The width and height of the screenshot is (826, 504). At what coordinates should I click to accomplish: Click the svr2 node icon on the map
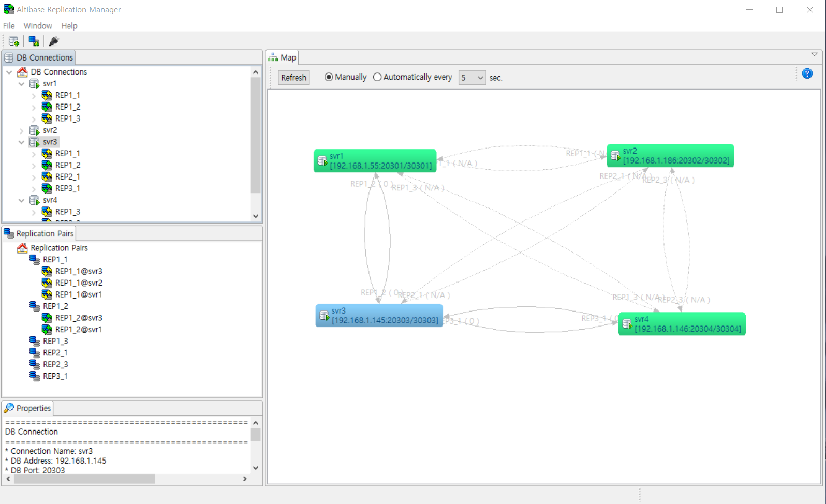pyautogui.click(x=615, y=156)
